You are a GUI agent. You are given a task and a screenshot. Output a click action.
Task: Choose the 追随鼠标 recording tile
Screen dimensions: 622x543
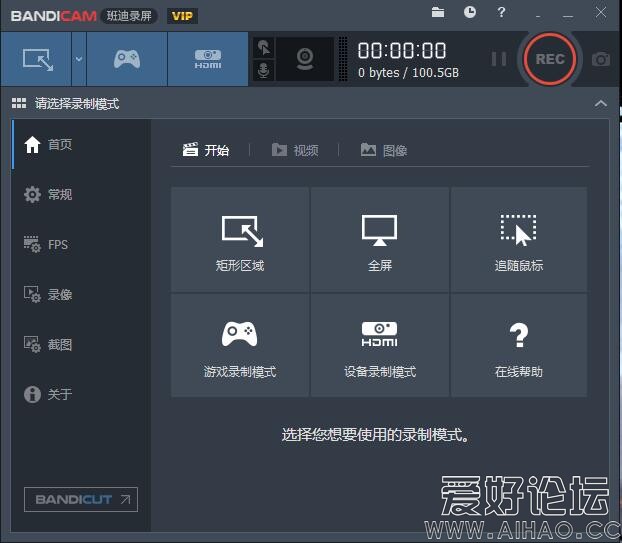coord(519,240)
